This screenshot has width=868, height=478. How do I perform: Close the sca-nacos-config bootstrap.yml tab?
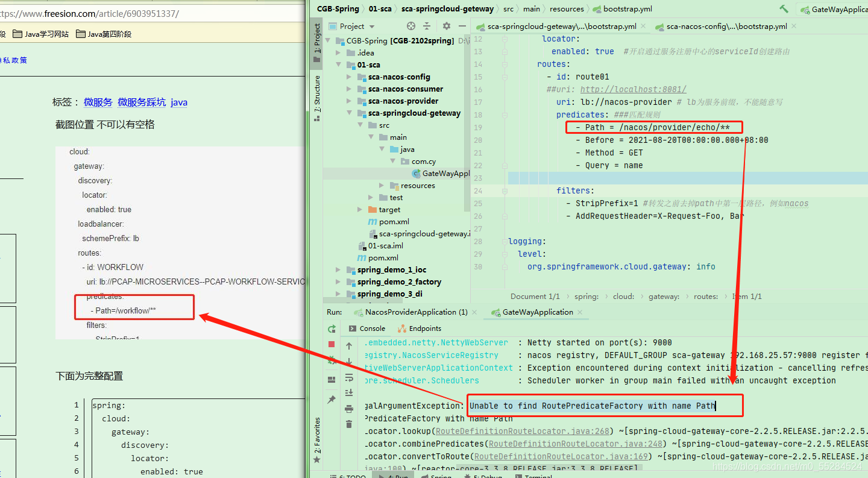click(794, 27)
